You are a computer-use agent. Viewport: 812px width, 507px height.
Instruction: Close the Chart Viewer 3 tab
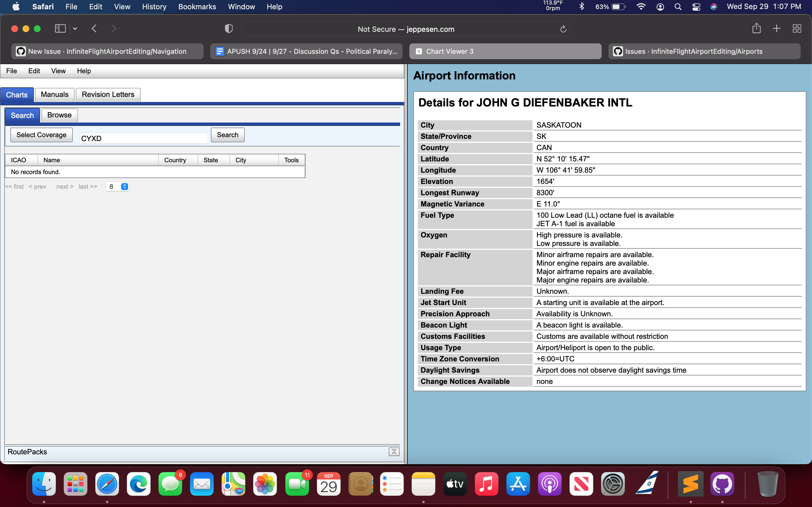click(x=419, y=51)
